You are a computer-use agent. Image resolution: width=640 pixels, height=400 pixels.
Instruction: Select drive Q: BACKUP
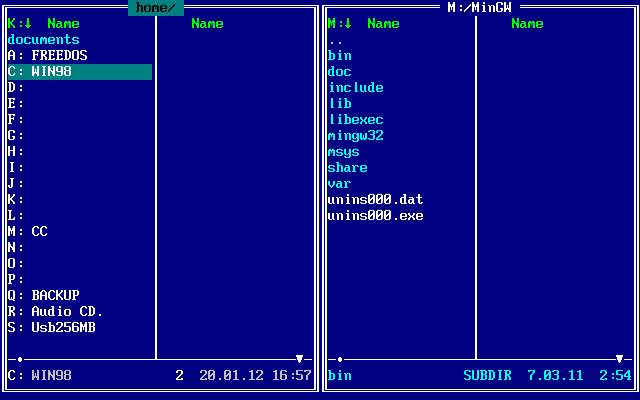[43, 296]
